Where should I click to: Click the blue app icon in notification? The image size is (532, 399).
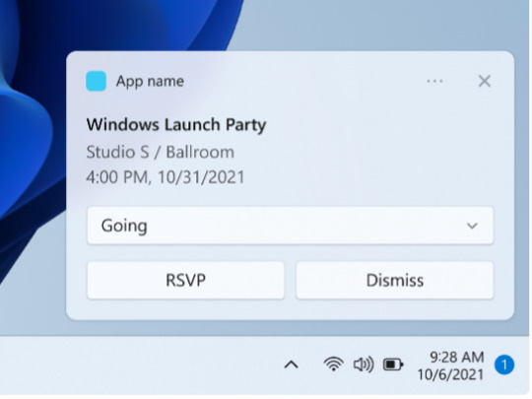point(96,81)
